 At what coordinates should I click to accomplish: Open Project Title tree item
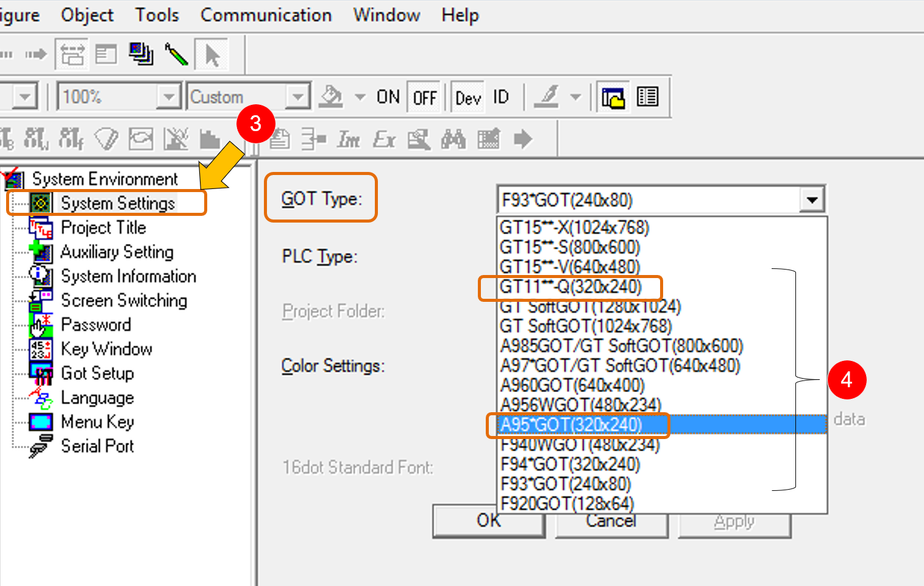tap(104, 227)
